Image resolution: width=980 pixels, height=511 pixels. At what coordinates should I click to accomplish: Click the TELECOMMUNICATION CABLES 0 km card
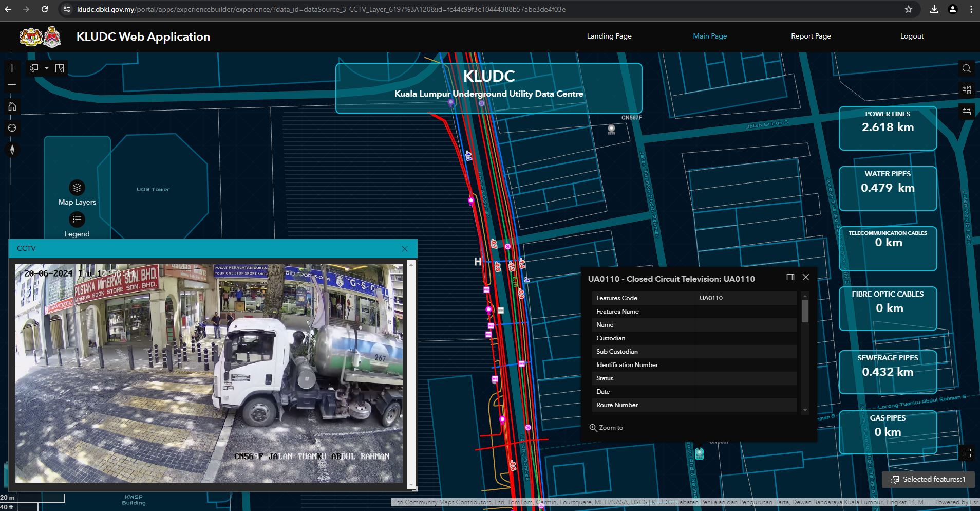[888, 249]
